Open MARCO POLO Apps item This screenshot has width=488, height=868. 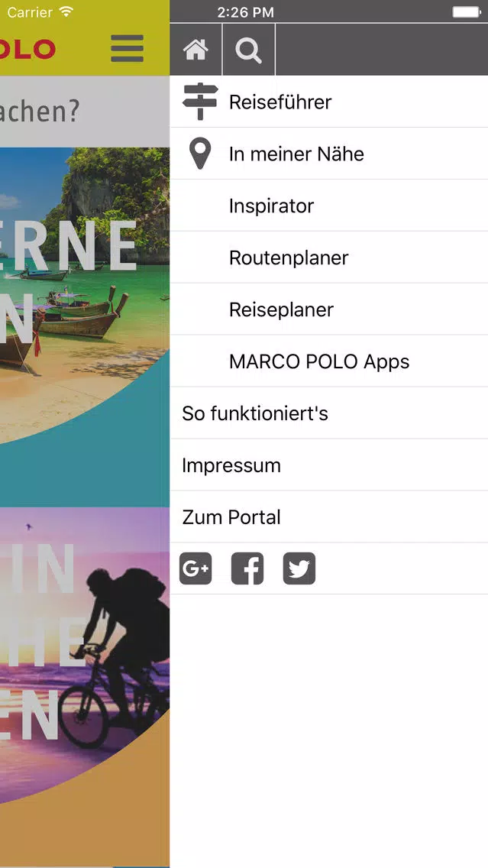click(x=329, y=361)
